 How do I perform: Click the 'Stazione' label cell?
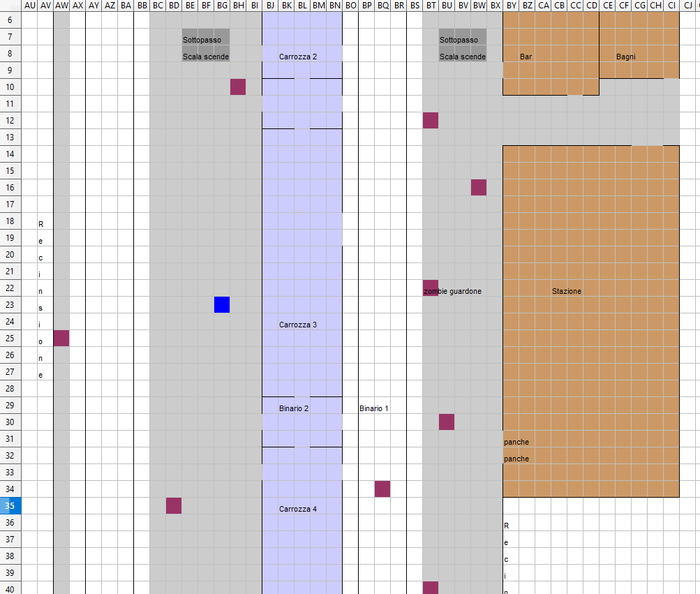pos(566,291)
